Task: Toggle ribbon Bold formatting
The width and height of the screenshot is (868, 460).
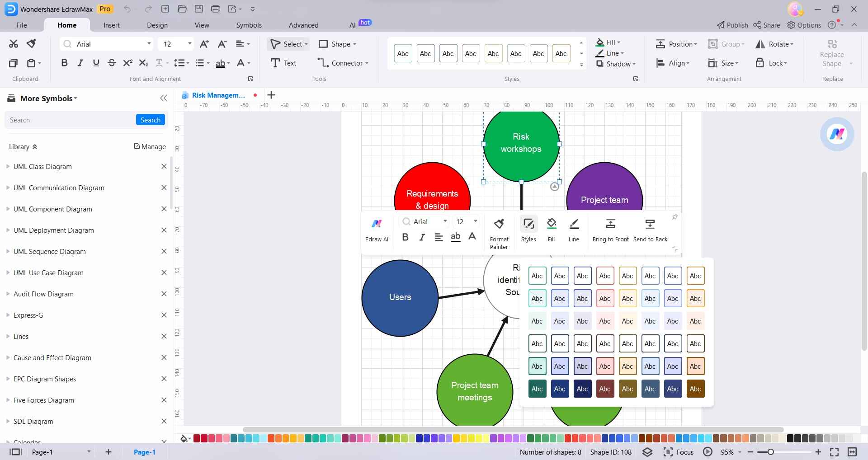Action: 64,63
